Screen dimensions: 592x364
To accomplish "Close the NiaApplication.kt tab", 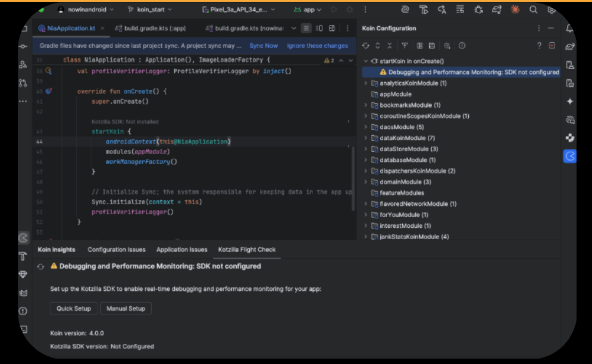I will [102, 29].
